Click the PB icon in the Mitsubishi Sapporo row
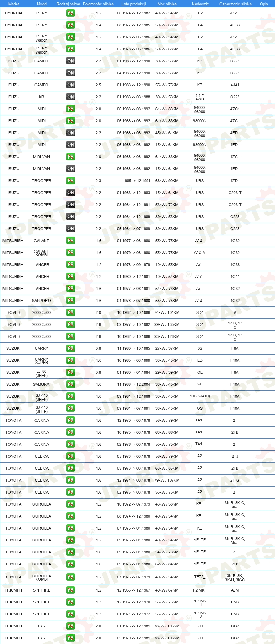This screenshot has height=644, width=275. coord(71,301)
